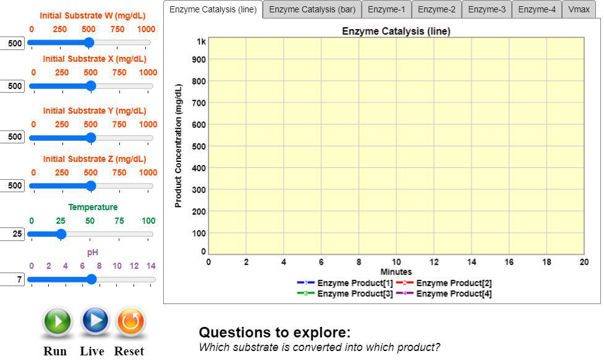Toggle Enzyme Product[4] purple legend marker
Image resolution: width=604 pixels, height=364 pixels.
click(x=405, y=294)
